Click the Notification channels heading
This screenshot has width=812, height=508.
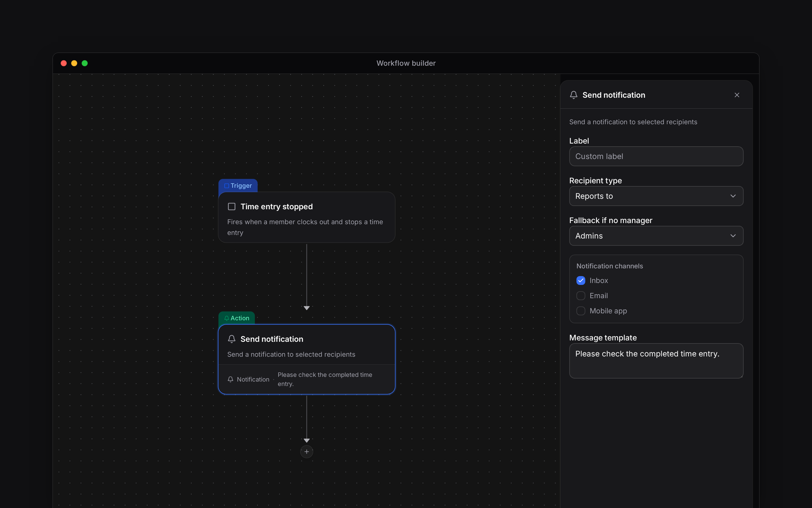609,266
